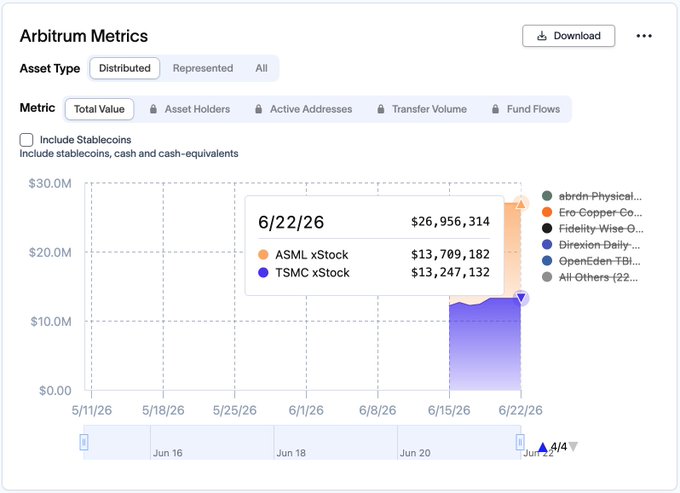Screen dimensions: 680x493
Task: Select the Total Value metric
Action: [99, 109]
